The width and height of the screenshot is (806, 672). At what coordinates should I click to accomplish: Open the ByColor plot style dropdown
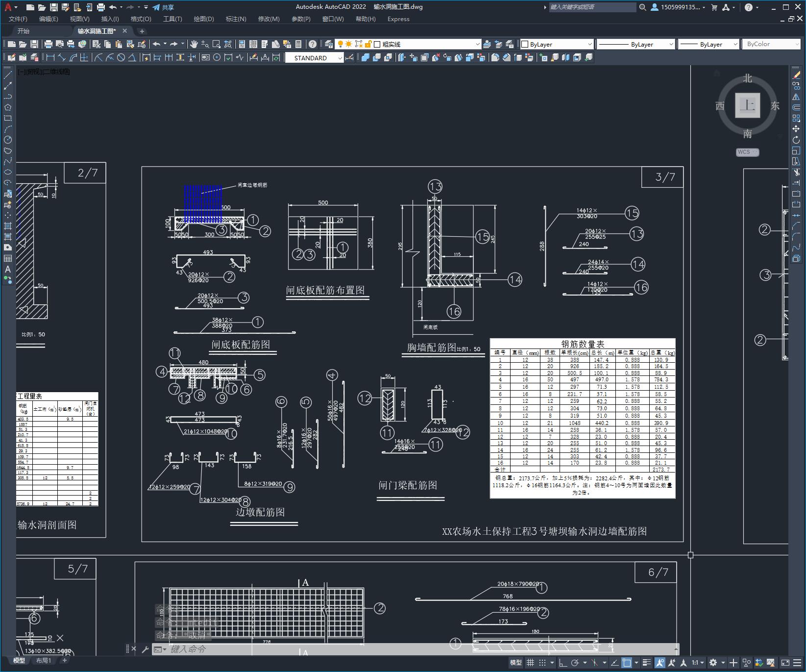point(771,44)
